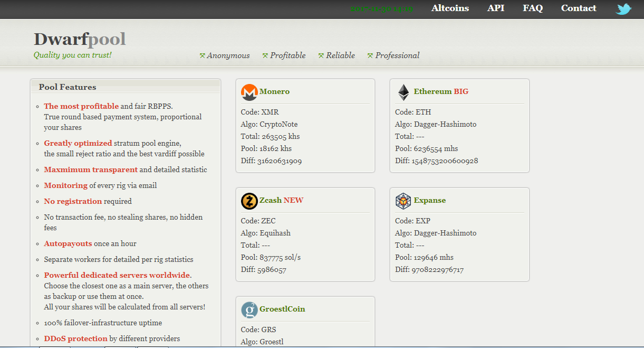Click 'Code: ETH' in Ethereum card
Screen dimensions: 644x348
413,112
